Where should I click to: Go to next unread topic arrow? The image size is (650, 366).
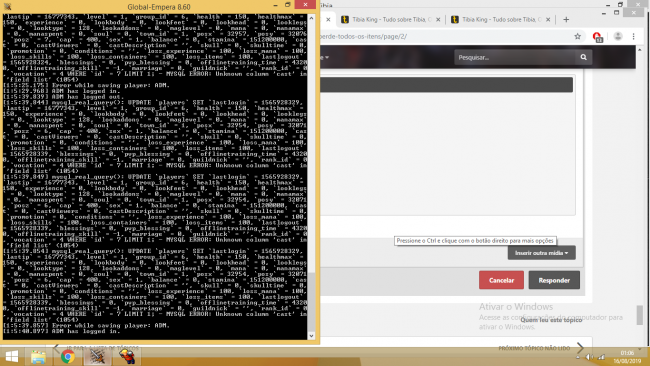(x=580, y=348)
